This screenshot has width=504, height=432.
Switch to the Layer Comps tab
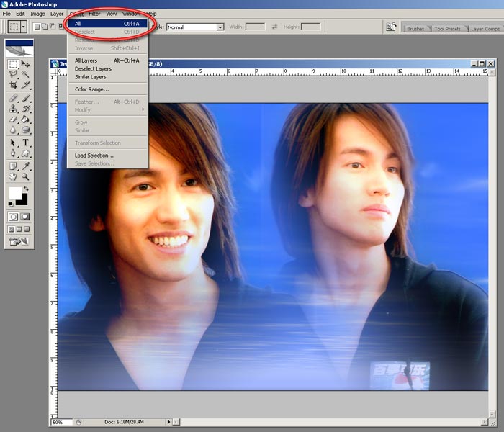pos(485,29)
